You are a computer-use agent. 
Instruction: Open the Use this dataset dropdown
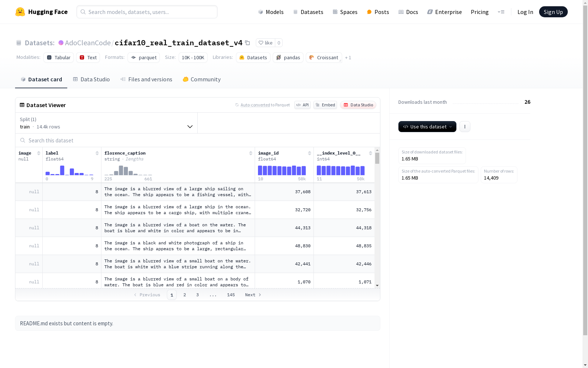427,127
